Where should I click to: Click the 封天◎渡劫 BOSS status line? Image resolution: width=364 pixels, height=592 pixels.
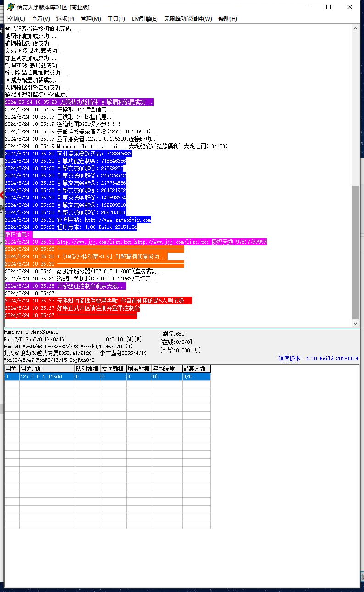pyautogui.click(x=75, y=353)
